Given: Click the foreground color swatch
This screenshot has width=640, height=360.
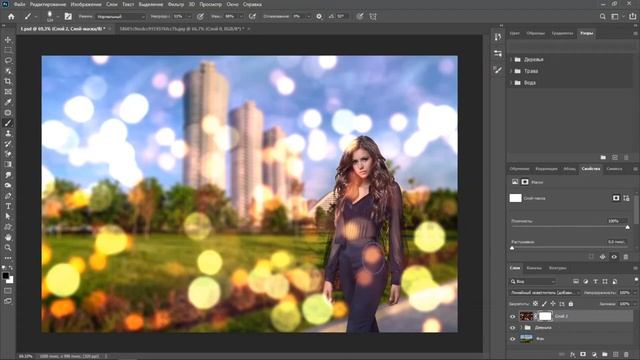Looking at the screenshot, I should click(x=6, y=276).
